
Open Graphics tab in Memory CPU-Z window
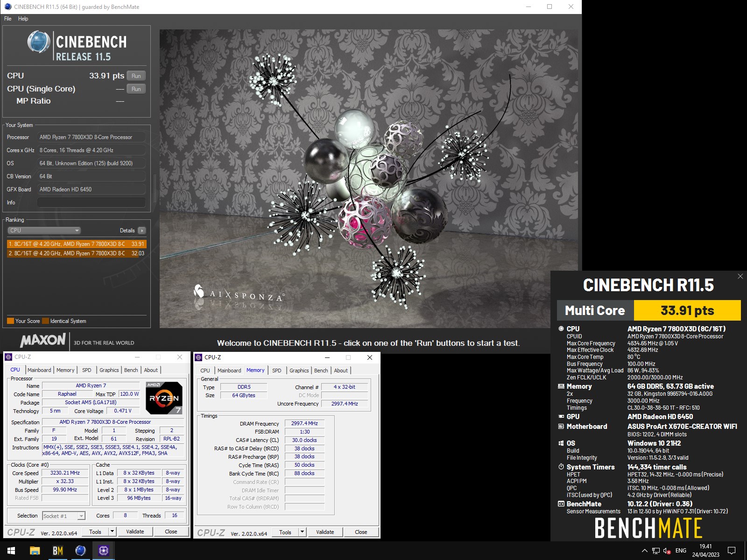coord(299,371)
